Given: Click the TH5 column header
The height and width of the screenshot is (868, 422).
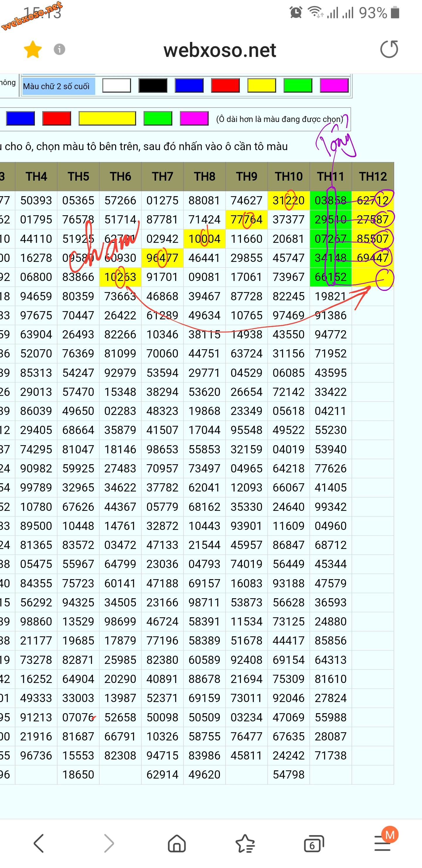Looking at the screenshot, I should point(79,177).
